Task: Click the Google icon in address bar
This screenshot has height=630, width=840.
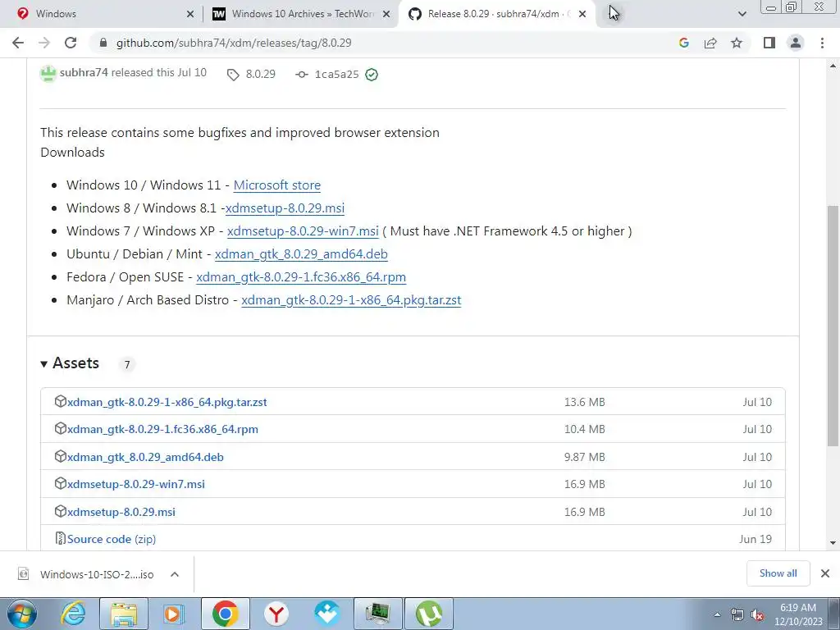Action: click(x=683, y=43)
